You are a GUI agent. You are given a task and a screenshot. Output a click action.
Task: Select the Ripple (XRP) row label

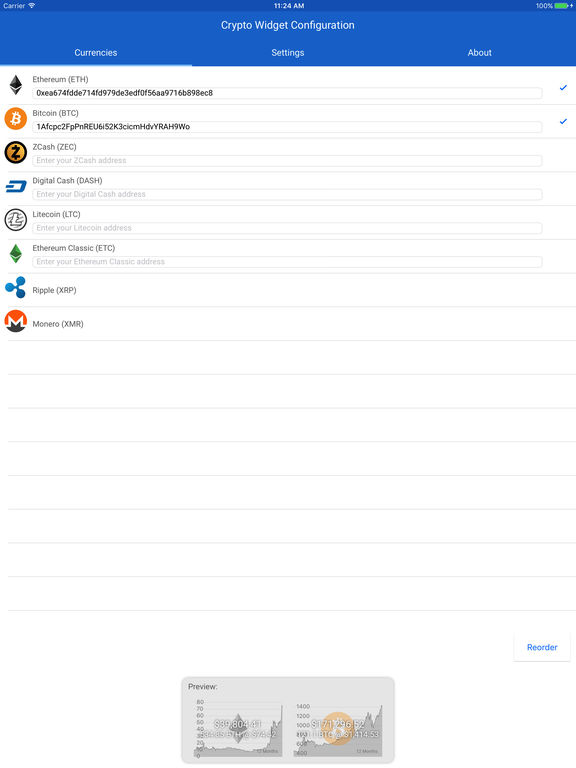click(x=54, y=290)
